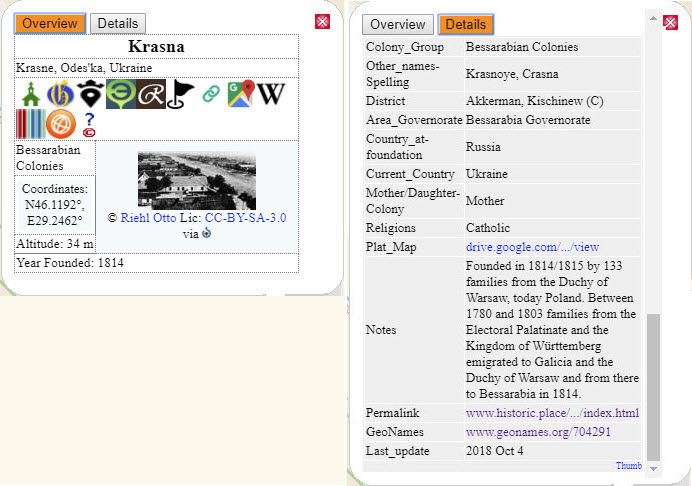
Task: Click the green church icon
Action: pos(30,94)
